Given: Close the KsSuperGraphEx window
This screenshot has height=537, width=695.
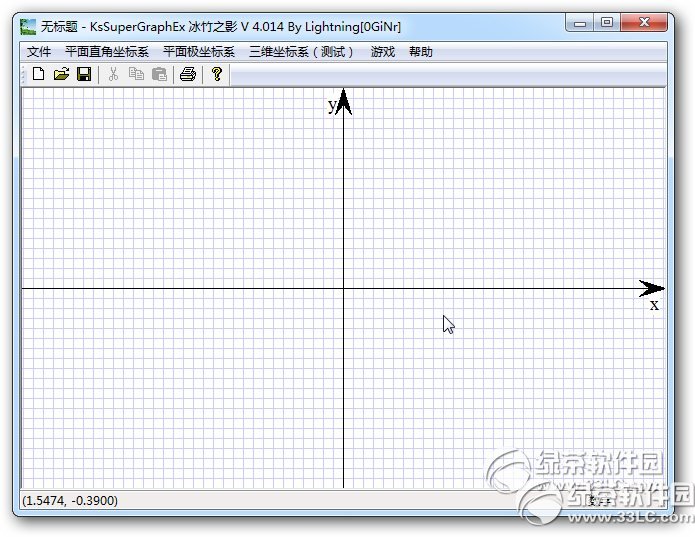Looking at the screenshot, I should (x=644, y=23).
